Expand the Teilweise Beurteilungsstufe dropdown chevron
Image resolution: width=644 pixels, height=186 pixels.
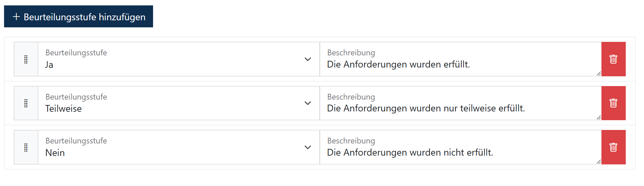pyautogui.click(x=307, y=103)
